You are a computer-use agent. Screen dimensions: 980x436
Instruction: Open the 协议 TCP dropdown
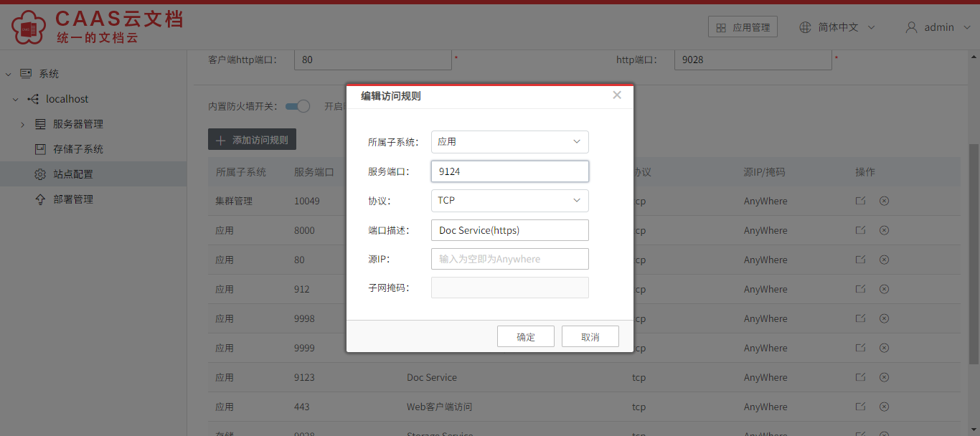510,201
